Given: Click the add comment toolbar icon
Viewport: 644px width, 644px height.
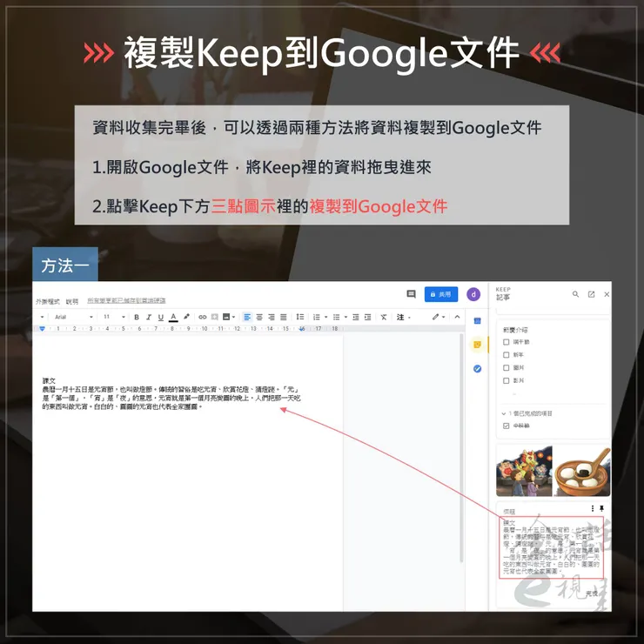Looking at the screenshot, I should (214, 317).
